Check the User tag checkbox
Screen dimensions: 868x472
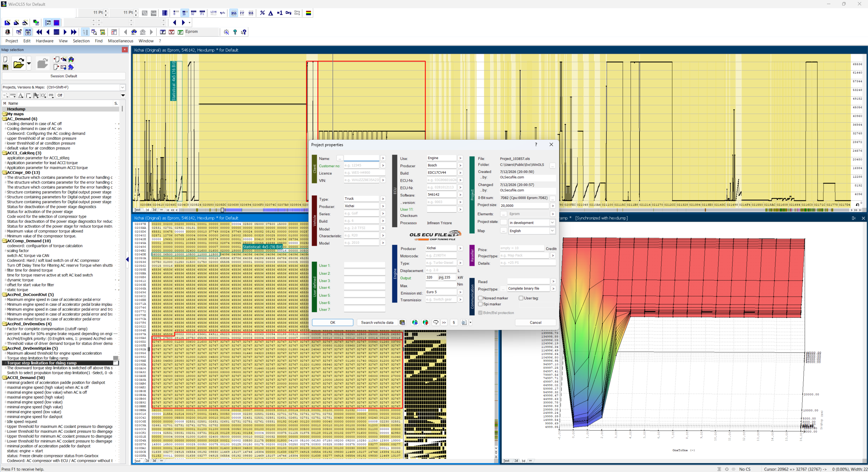click(521, 298)
